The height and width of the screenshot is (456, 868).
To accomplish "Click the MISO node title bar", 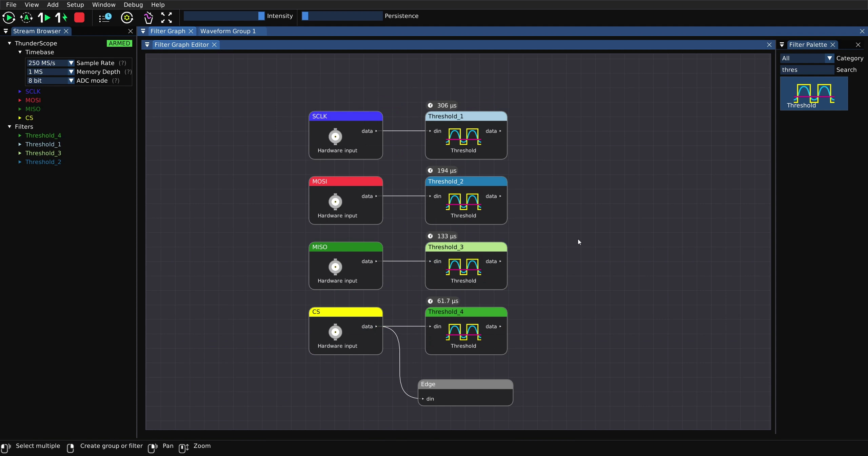I will pos(346,247).
